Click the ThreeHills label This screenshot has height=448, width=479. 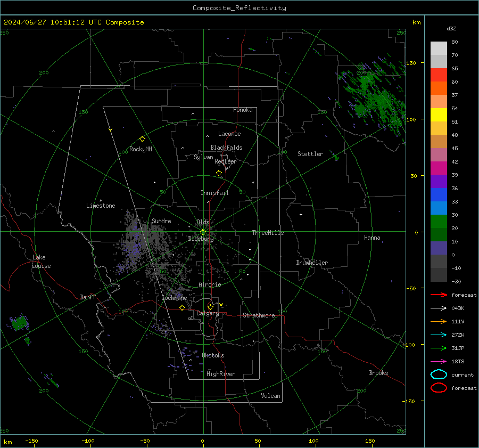tap(268, 233)
